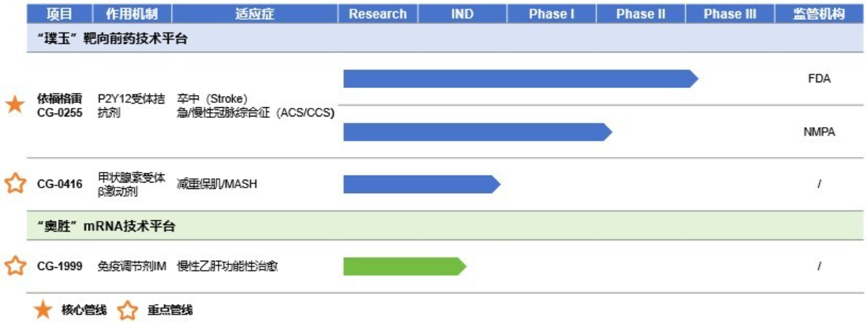The image size is (868, 326).
Task: Click the solid star legend icon 核心管线
Action: 44,310
